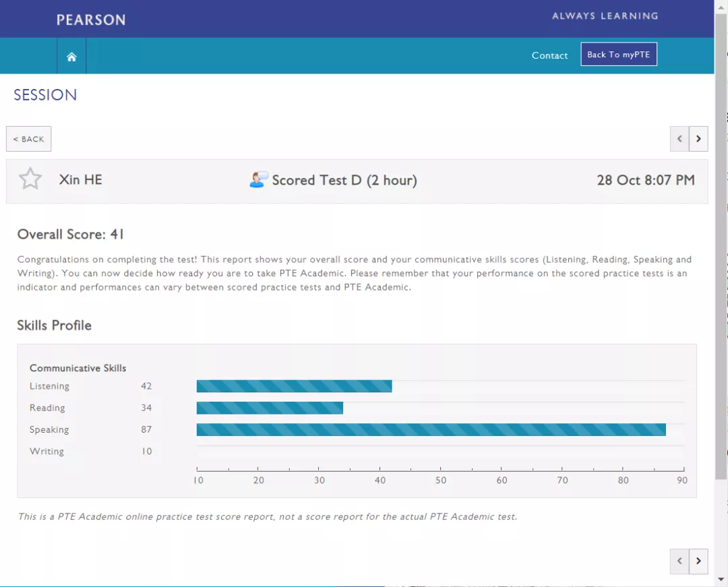Click the Back To myPTE button
728x587 pixels.
point(618,55)
